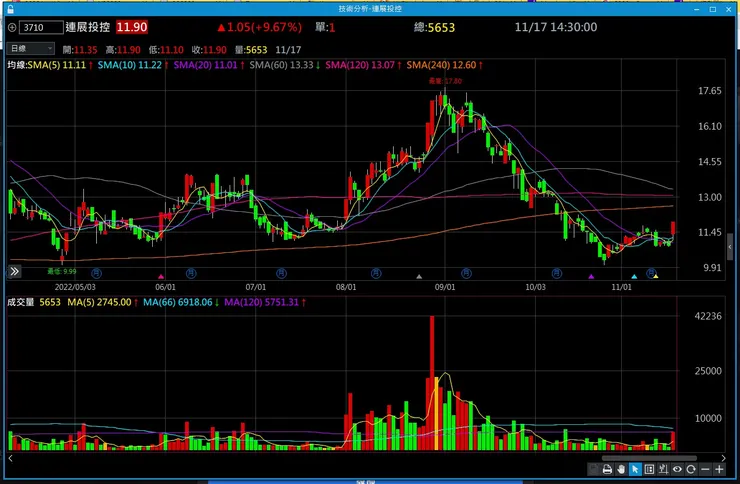The height and width of the screenshot is (484, 740).
Task: Click the horizontal scrollbar thumb
Action: point(649,458)
